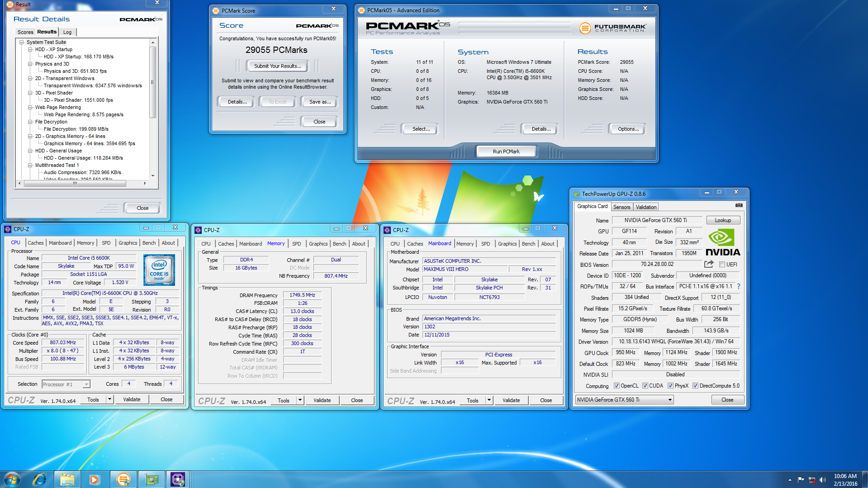The image size is (868, 488).
Task: Click the Validate button in the CPU-Z Mainboard window
Action: coord(511,400)
